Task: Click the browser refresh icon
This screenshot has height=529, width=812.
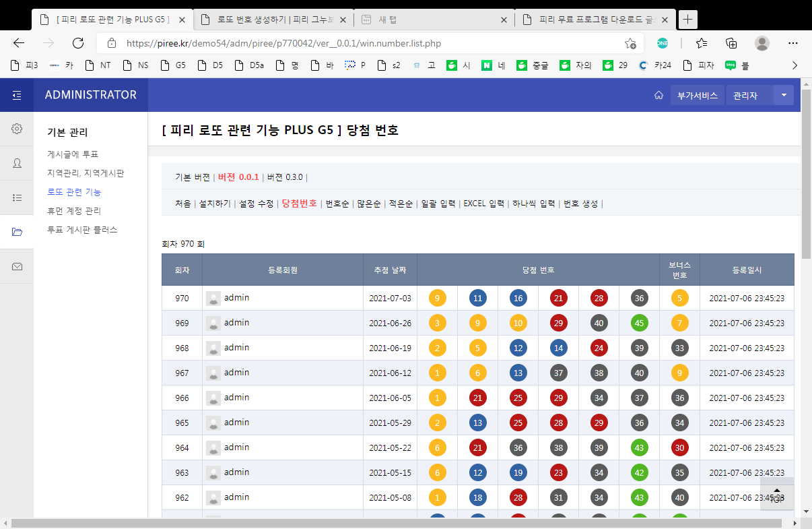Action: (77, 43)
